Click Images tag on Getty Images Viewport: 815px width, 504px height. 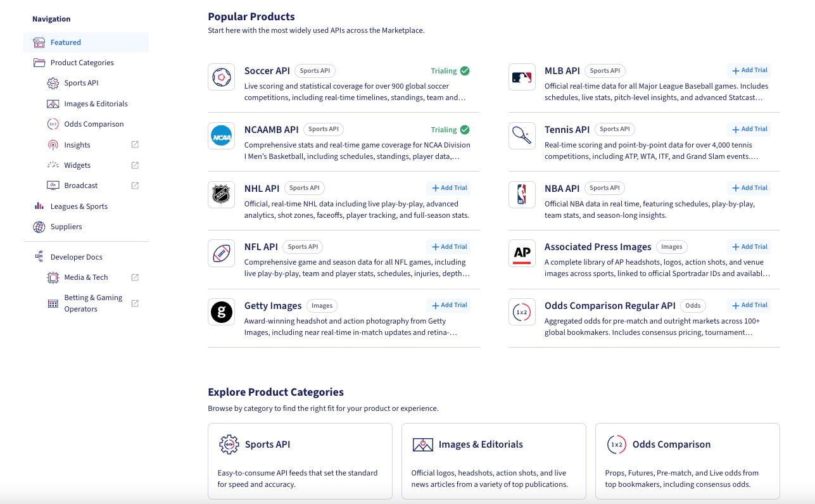coord(322,306)
